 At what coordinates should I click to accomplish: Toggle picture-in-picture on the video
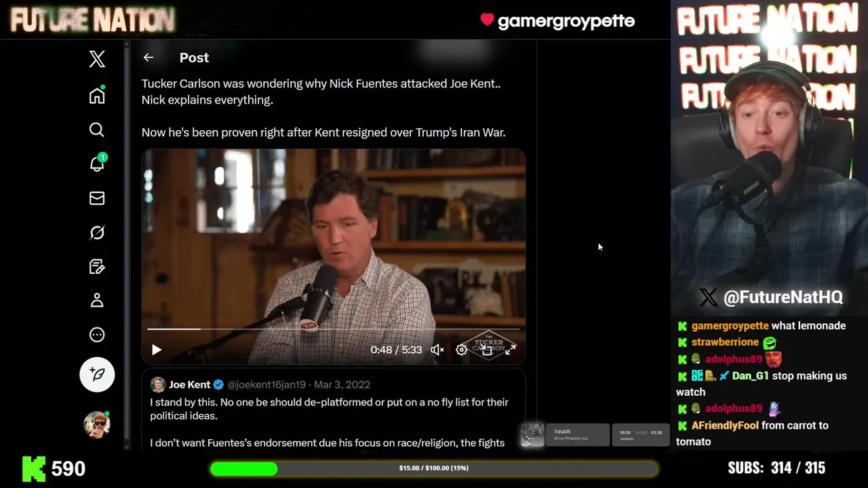(x=486, y=350)
